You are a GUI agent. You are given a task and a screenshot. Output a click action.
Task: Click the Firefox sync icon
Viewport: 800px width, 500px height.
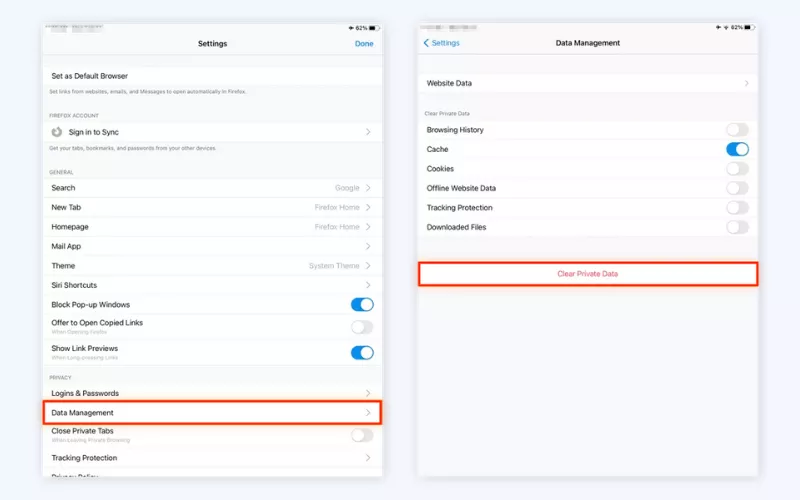click(x=57, y=132)
